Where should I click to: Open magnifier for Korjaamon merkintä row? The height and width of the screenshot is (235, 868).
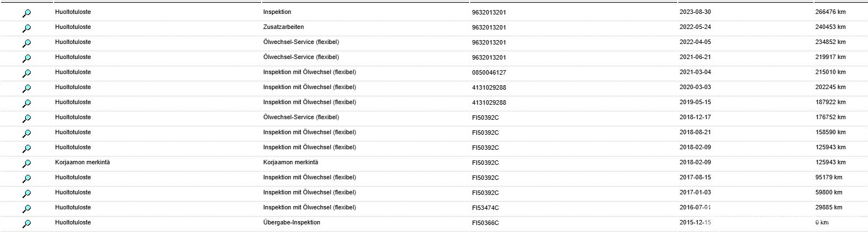coord(27,164)
